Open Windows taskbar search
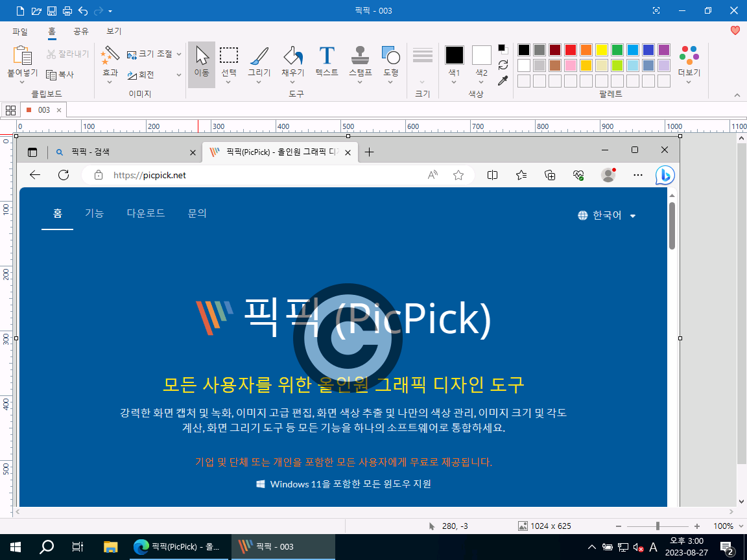This screenshot has height=560, width=747. tap(46, 546)
